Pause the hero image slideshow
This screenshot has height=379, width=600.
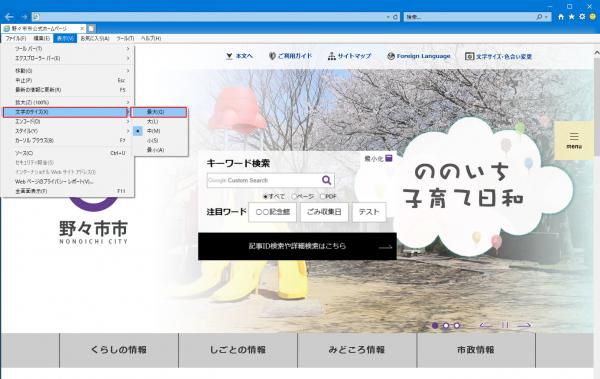coord(505,325)
